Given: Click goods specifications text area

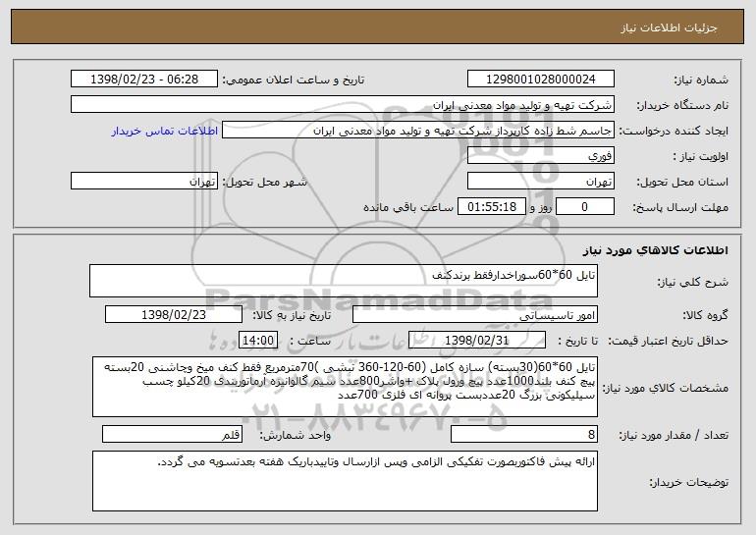Looking at the screenshot, I should pyautogui.click(x=345, y=387).
